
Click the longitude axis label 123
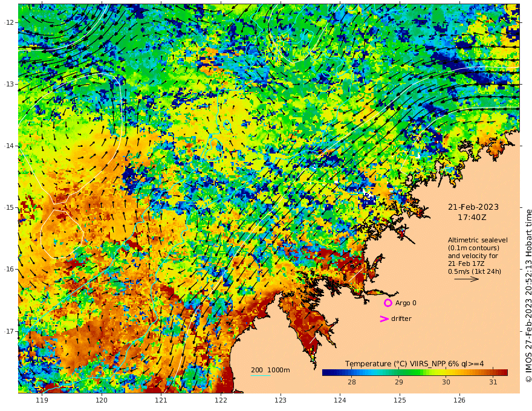pos(281,401)
